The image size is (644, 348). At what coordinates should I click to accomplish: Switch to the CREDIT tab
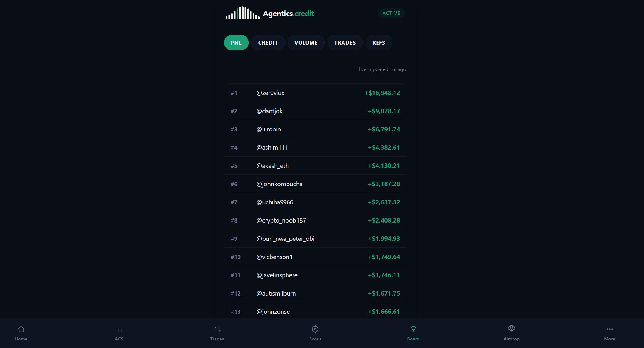pos(268,43)
